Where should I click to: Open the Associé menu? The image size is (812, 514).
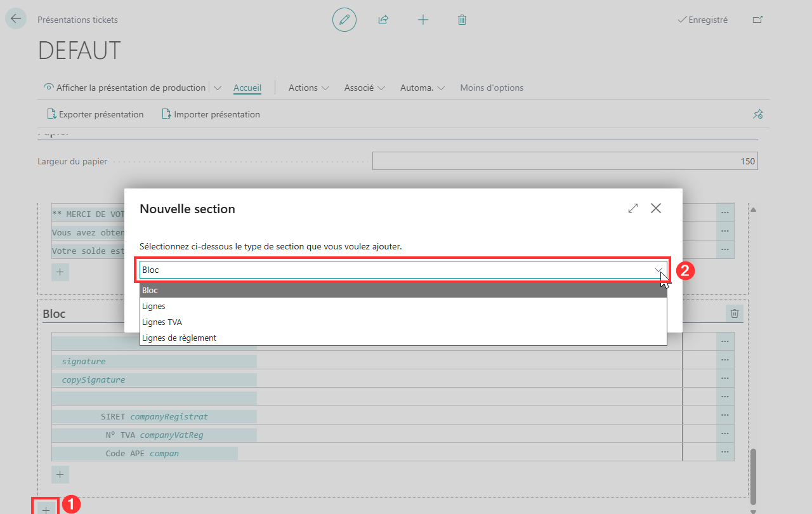click(365, 88)
